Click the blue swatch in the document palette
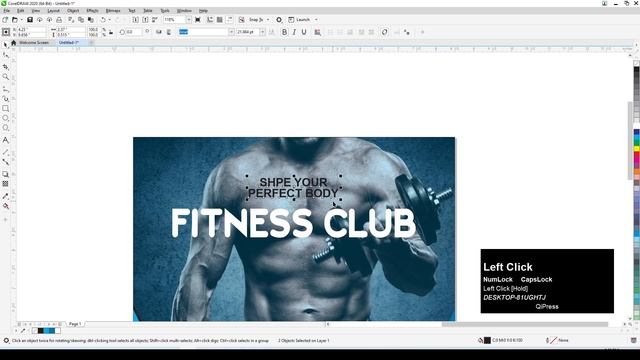Viewport: 640px width, 360px height. (46, 331)
